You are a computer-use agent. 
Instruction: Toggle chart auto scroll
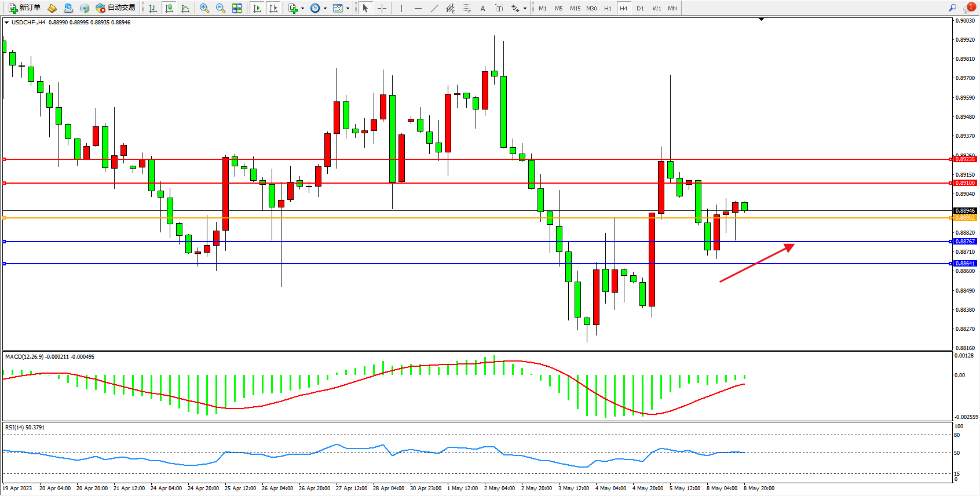pyautogui.click(x=257, y=8)
